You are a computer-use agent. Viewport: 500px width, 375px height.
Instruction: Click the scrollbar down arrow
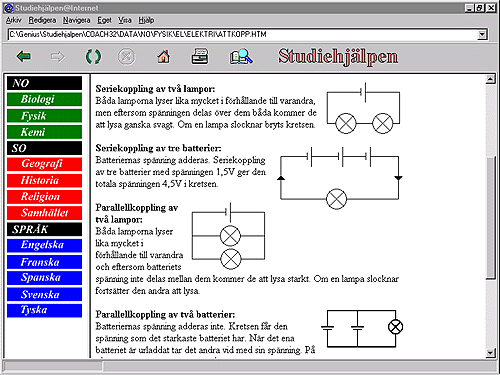click(x=490, y=353)
